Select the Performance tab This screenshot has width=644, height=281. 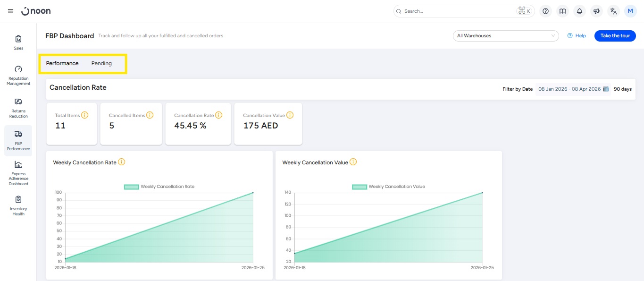(x=62, y=63)
